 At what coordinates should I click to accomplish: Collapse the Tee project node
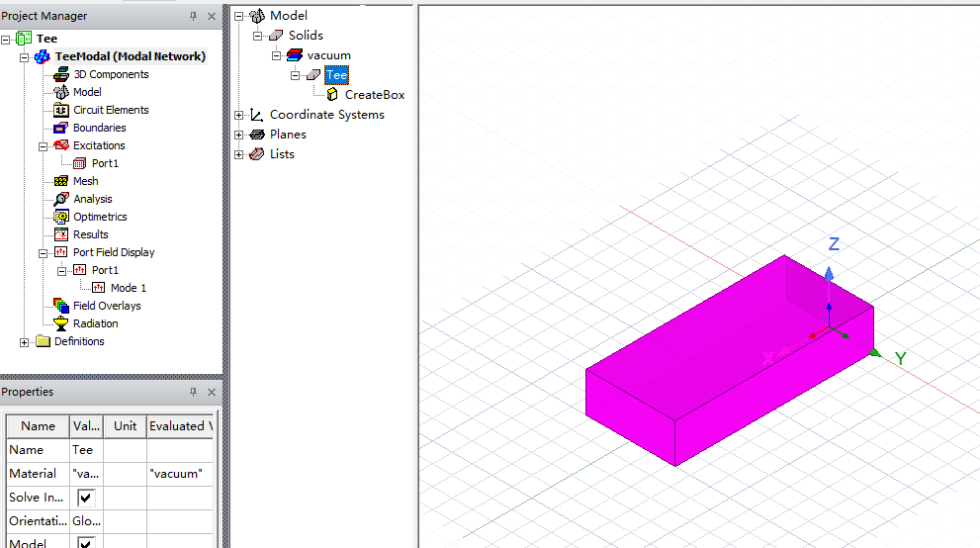(x=6, y=40)
